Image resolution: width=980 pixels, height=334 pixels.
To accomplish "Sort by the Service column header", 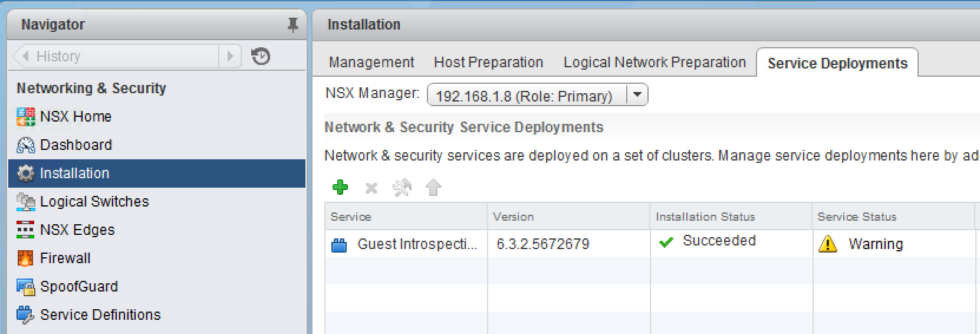I will [406, 217].
